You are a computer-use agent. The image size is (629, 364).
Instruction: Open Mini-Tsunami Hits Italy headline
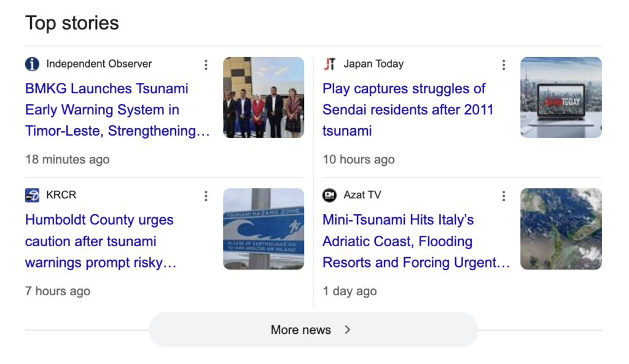pos(416,241)
